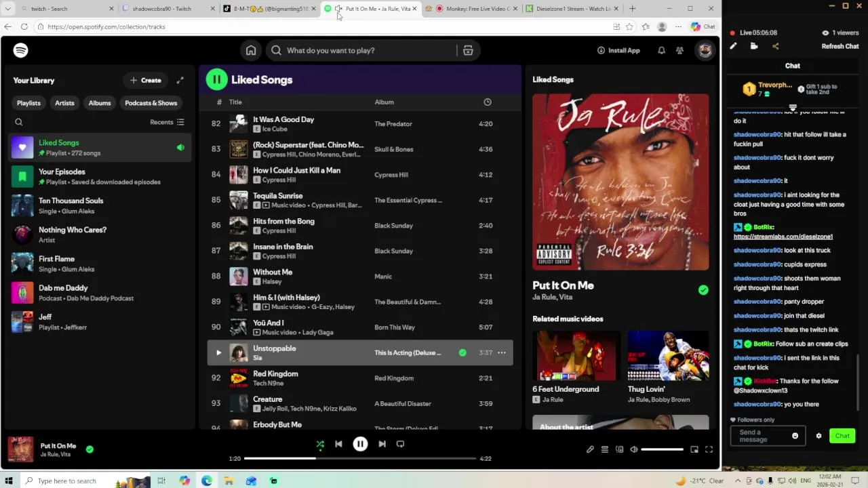Reload the page in the browser
The image size is (868, 488).
24,26
